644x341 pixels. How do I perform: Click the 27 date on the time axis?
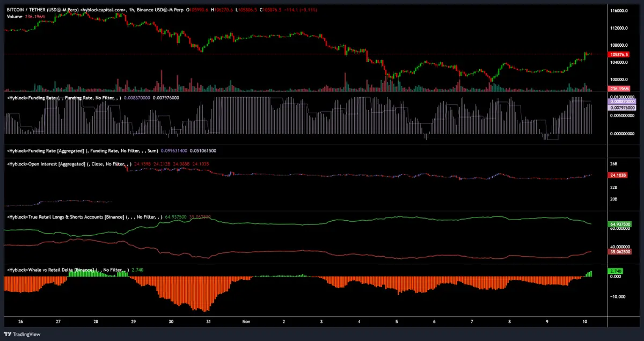[58, 322]
